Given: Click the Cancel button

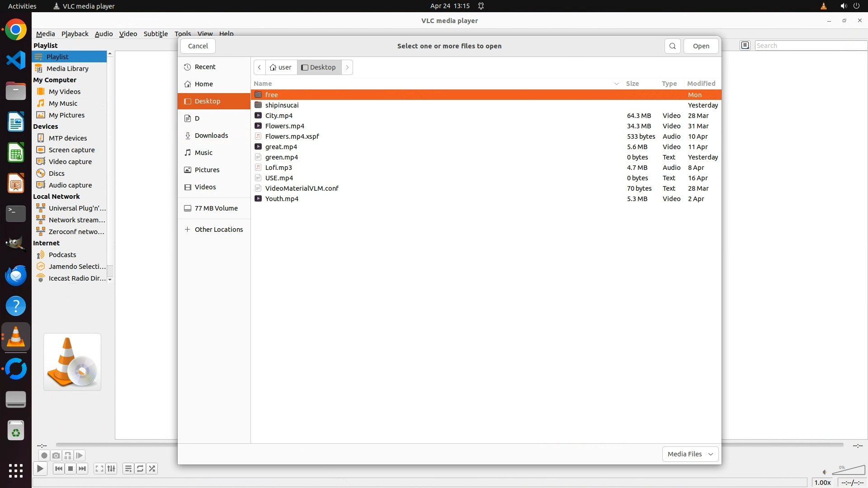Looking at the screenshot, I should [198, 46].
